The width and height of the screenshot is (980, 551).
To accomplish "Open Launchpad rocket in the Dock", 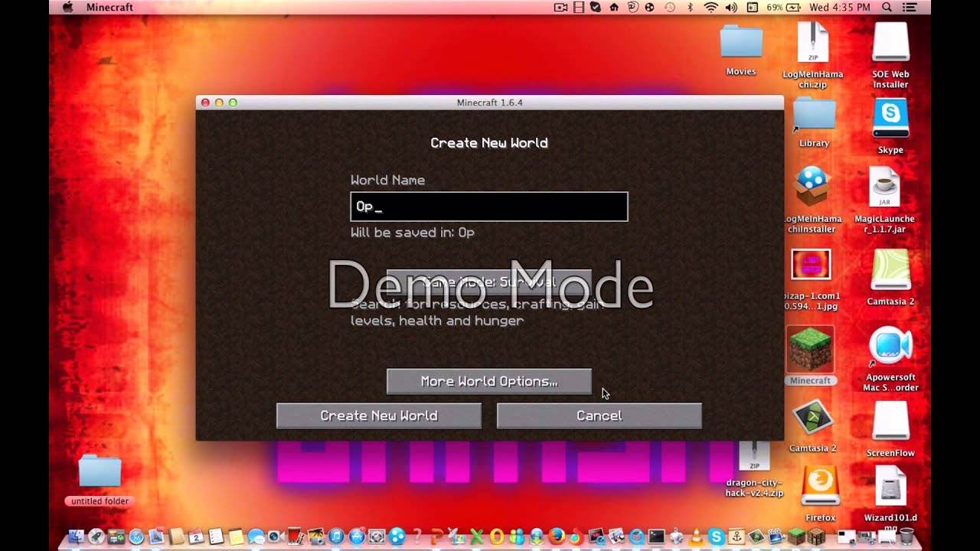I will point(96,536).
